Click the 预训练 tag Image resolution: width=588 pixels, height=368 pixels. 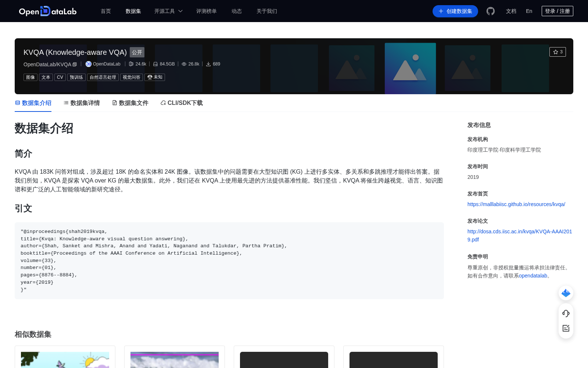coord(76,77)
